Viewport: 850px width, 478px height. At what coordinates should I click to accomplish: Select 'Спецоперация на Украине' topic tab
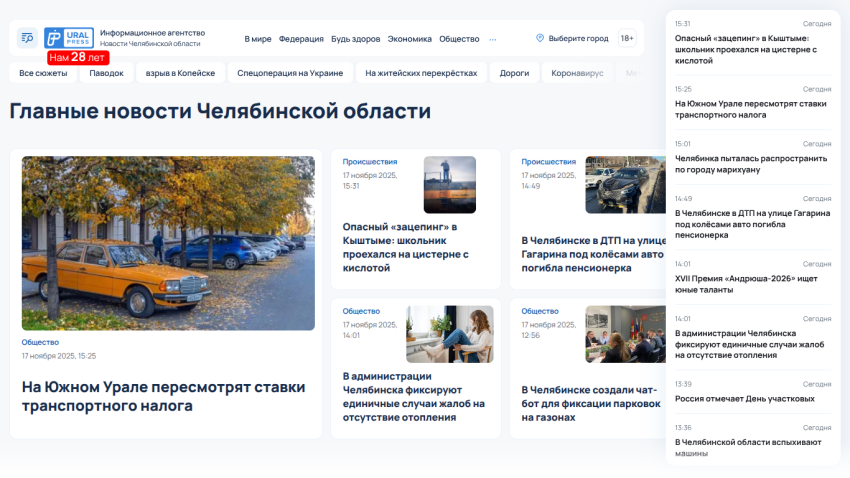coord(290,73)
